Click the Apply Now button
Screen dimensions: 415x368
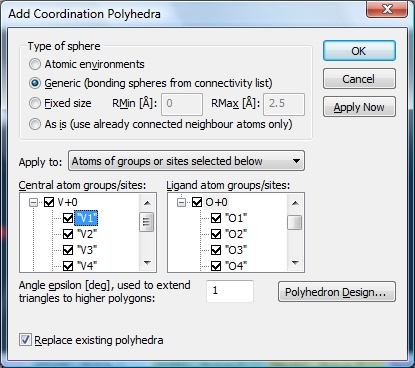pyautogui.click(x=359, y=107)
